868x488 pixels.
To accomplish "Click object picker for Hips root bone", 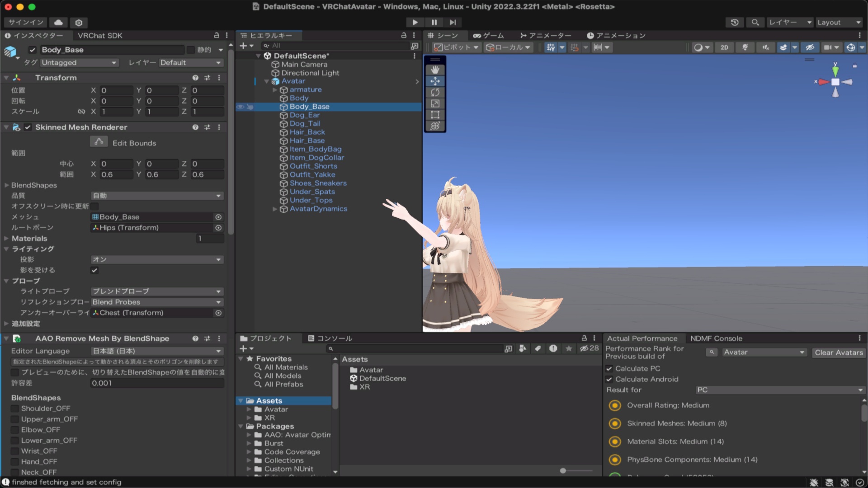I will [x=218, y=228].
